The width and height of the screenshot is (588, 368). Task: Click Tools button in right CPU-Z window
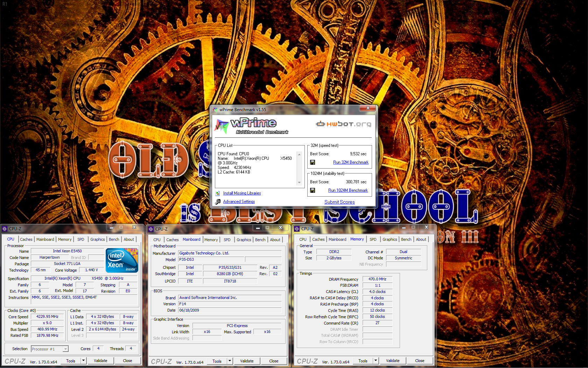pos(363,361)
